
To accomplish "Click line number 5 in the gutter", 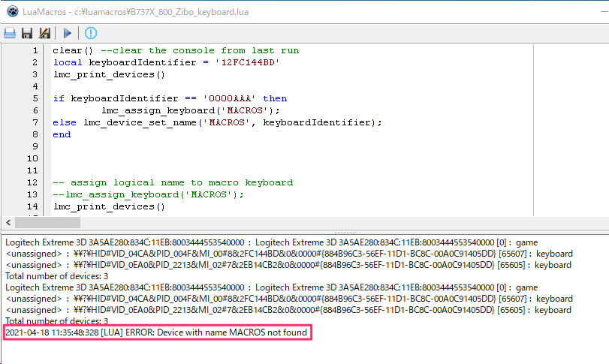I will (35, 98).
